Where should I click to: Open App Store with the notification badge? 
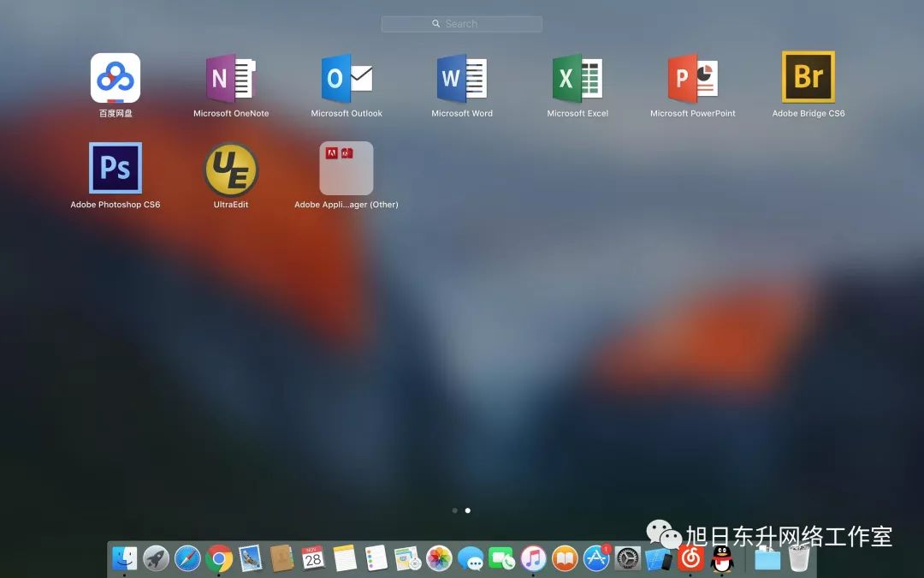[596, 559]
